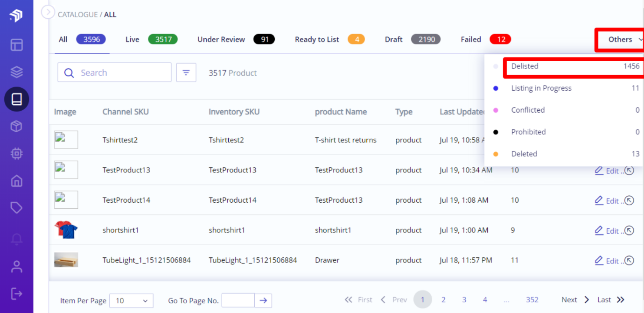Viewport: 644px width, 313px height.
Task: Click the open-link arrow icon for shortshirt1
Action: tap(630, 230)
